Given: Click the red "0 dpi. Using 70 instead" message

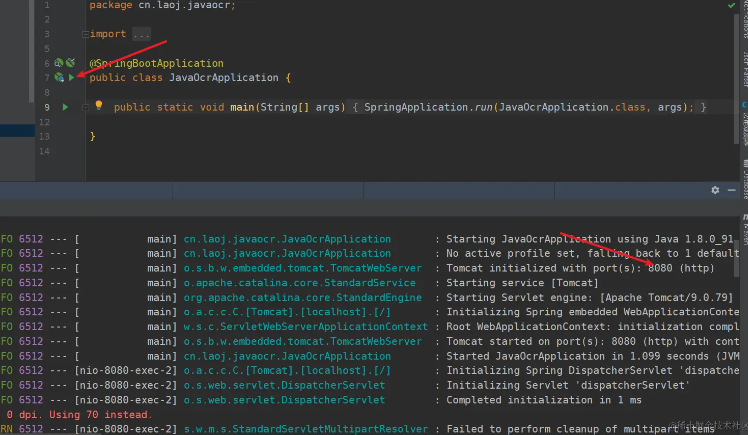Looking at the screenshot, I should coord(80,414).
